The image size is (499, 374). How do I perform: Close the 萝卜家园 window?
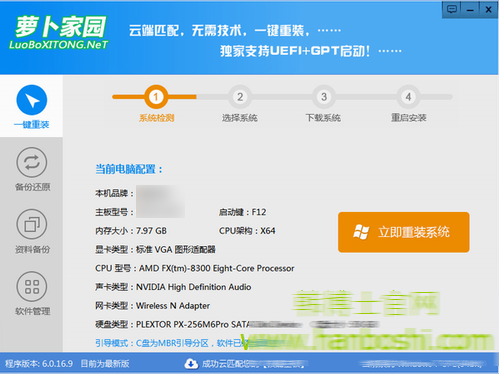(x=488, y=10)
